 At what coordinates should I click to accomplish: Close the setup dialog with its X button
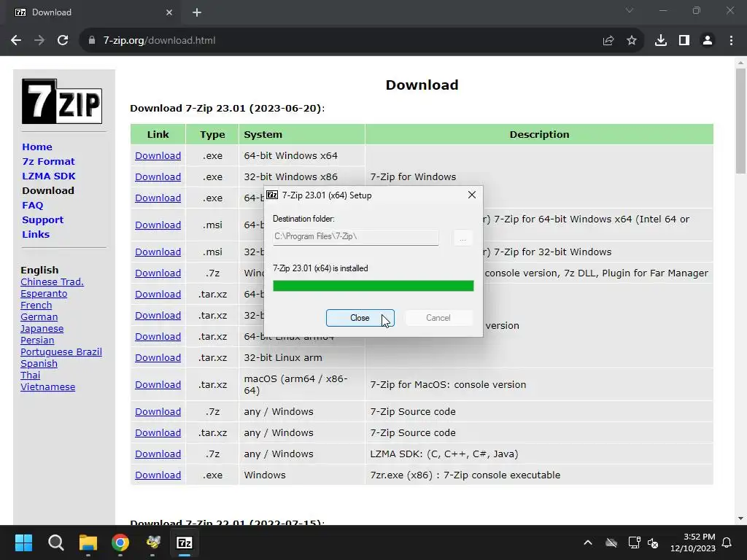(472, 195)
